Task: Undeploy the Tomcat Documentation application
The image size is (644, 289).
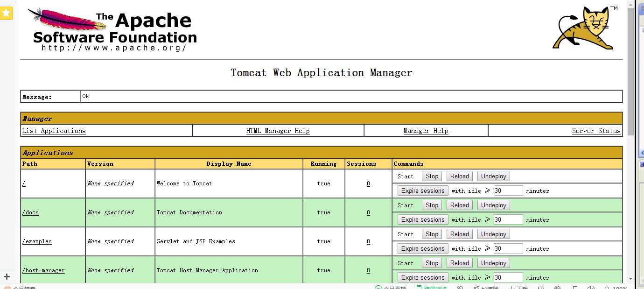Action: 493,205
